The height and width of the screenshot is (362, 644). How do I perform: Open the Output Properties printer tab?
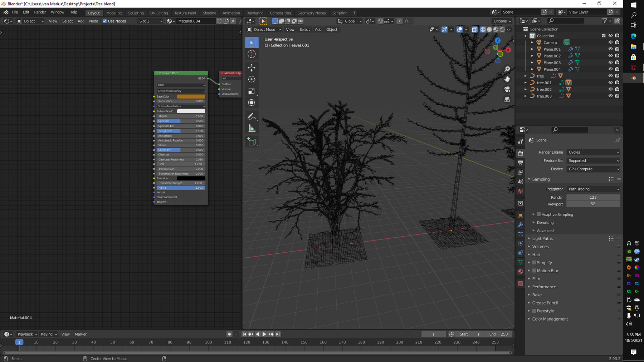[x=521, y=163]
